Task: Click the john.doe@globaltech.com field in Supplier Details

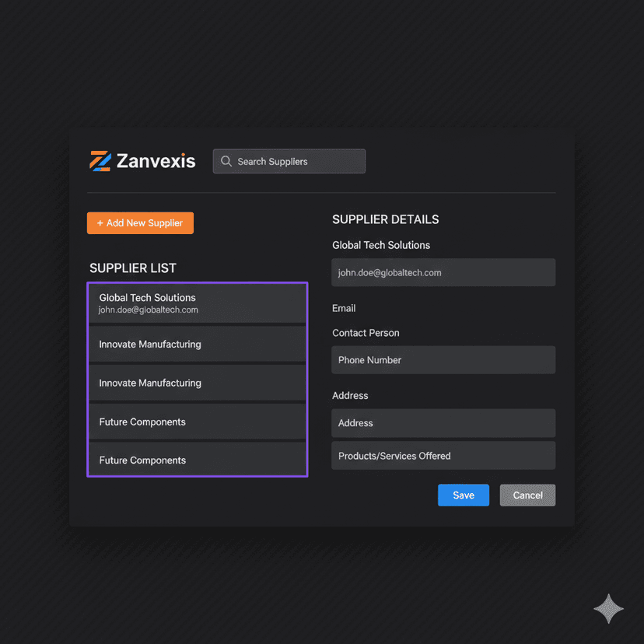Action: click(443, 273)
